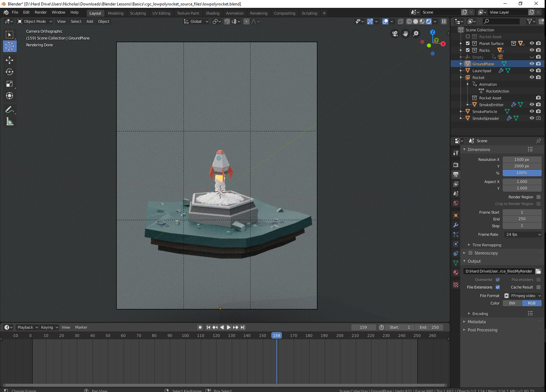546x392 pixels.
Task: Toggle camera view icon in viewport
Action: 395,34
